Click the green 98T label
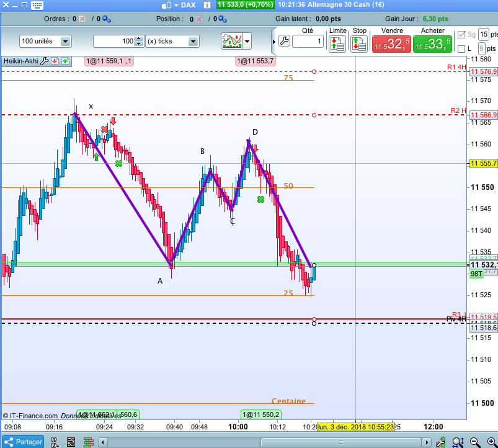 click(x=476, y=274)
